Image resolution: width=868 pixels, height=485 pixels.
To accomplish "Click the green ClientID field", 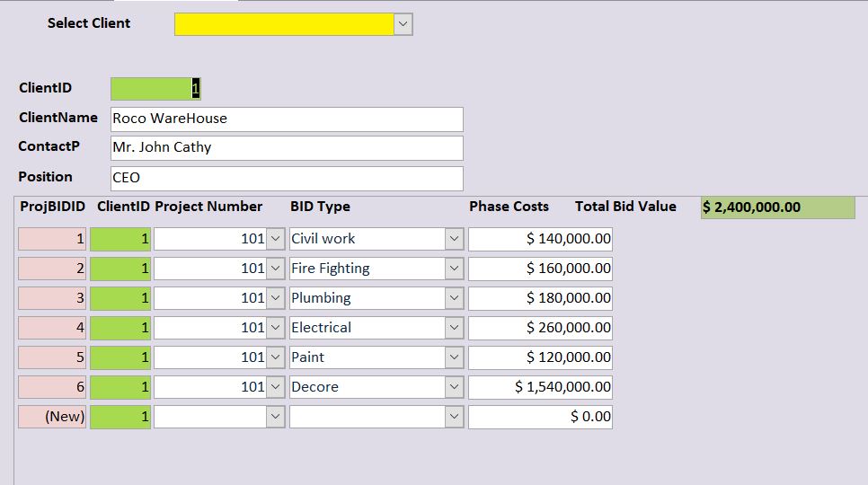I will (x=155, y=89).
